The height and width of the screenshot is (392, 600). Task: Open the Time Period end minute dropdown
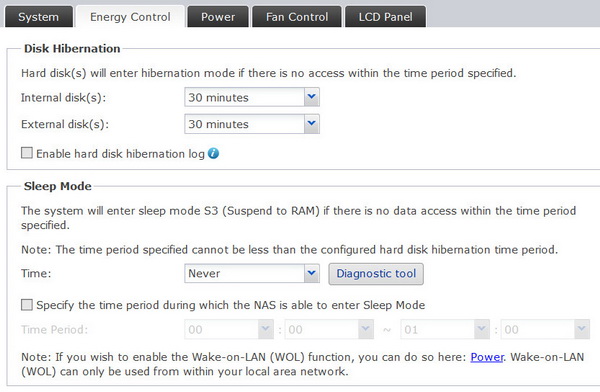(x=545, y=329)
